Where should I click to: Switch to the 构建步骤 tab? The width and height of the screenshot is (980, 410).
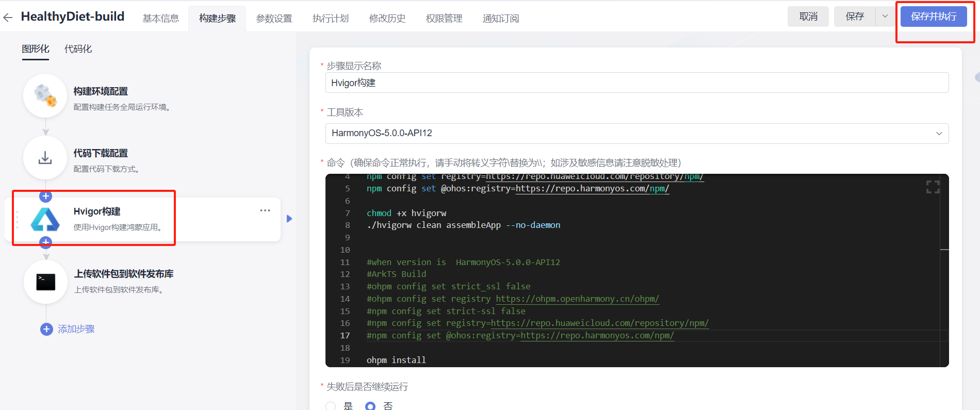tap(218, 19)
